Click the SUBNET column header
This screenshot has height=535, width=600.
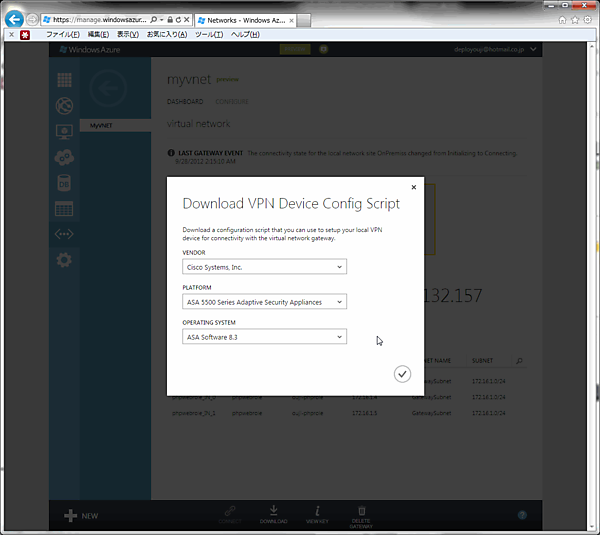[483, 361]
